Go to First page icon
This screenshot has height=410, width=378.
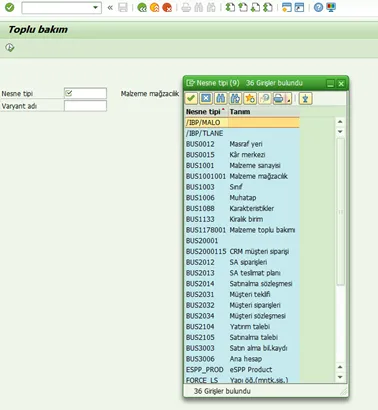pos(230,7)
